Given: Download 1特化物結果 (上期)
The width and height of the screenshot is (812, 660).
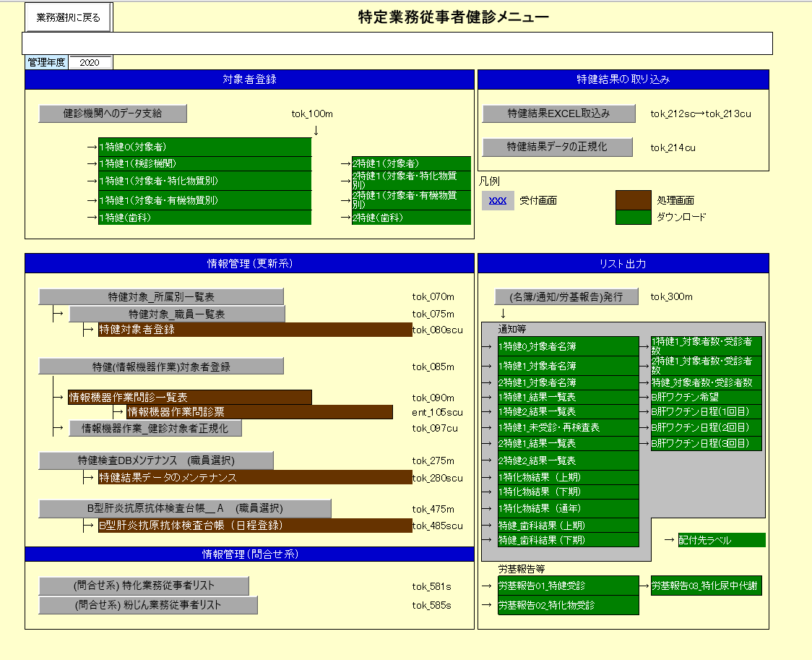Looking at the screenshot, I should click(x=568, y=477).
